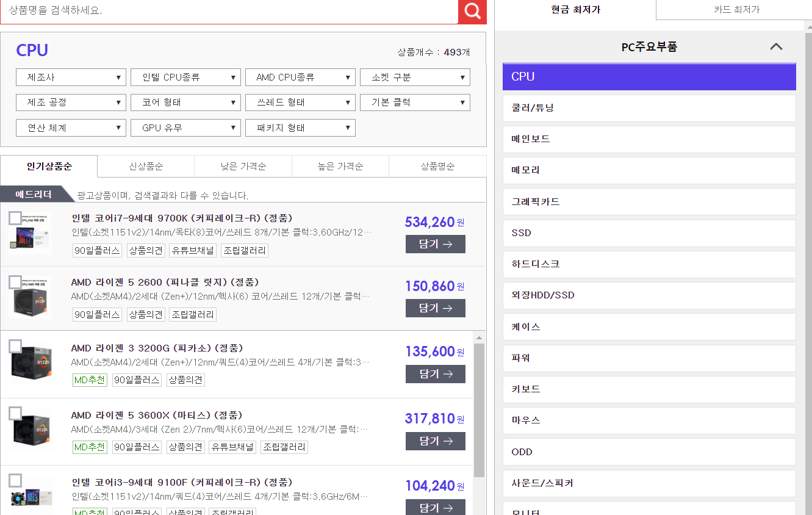Select the 쿨러/튜닝 category
Screen dimensions: 812x515
[x=649, y=108]
